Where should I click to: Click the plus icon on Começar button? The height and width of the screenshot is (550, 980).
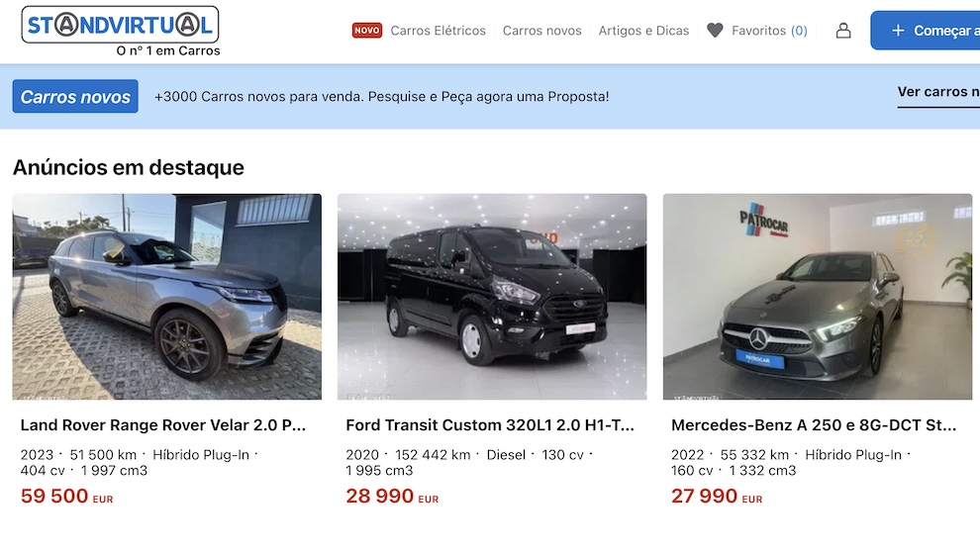898,30
